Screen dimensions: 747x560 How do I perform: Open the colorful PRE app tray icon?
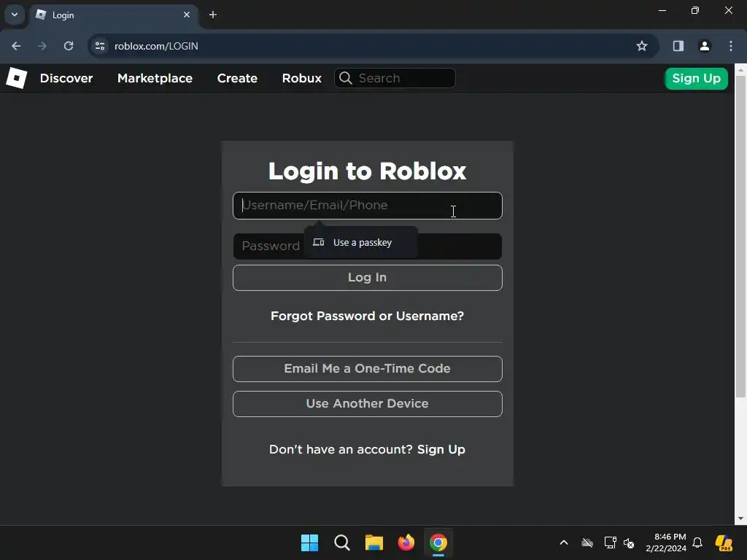click(x=724, y=542)
